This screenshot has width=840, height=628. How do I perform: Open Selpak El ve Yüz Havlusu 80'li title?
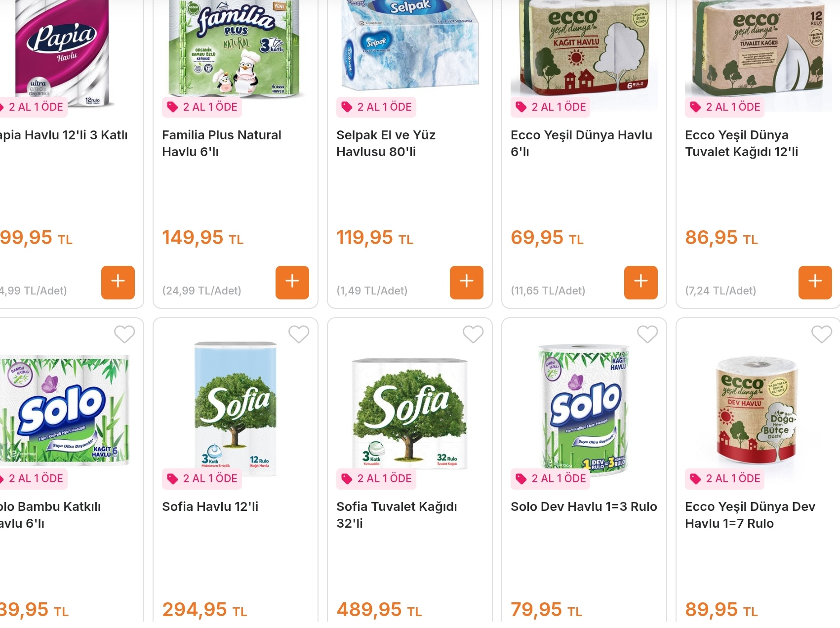click(x=386, y=143)
